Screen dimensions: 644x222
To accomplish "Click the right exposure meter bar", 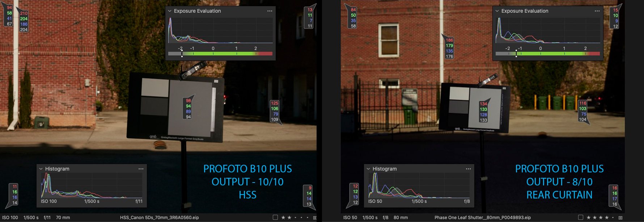I will pyautogui.click(x=548, y=54).
